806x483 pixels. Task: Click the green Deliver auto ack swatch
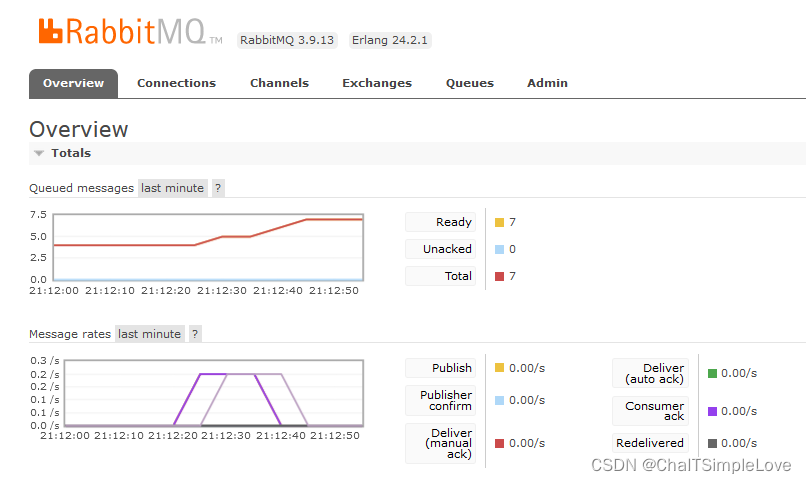(x=712, y=374)
